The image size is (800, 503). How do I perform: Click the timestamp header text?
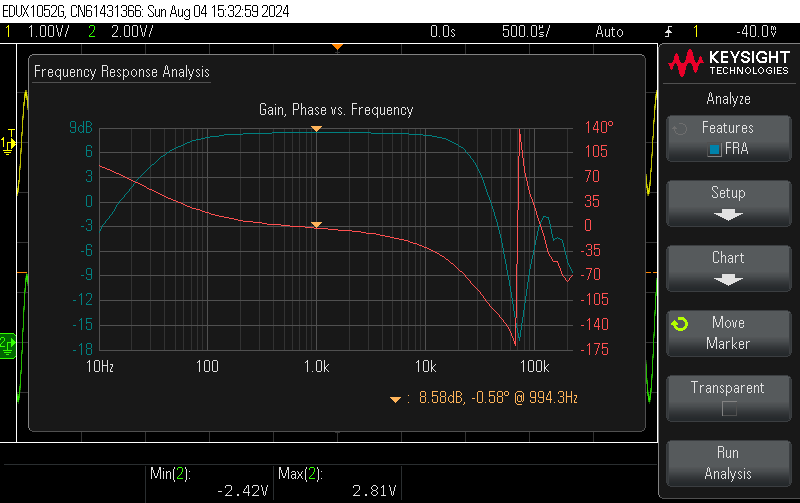[145, 11]
